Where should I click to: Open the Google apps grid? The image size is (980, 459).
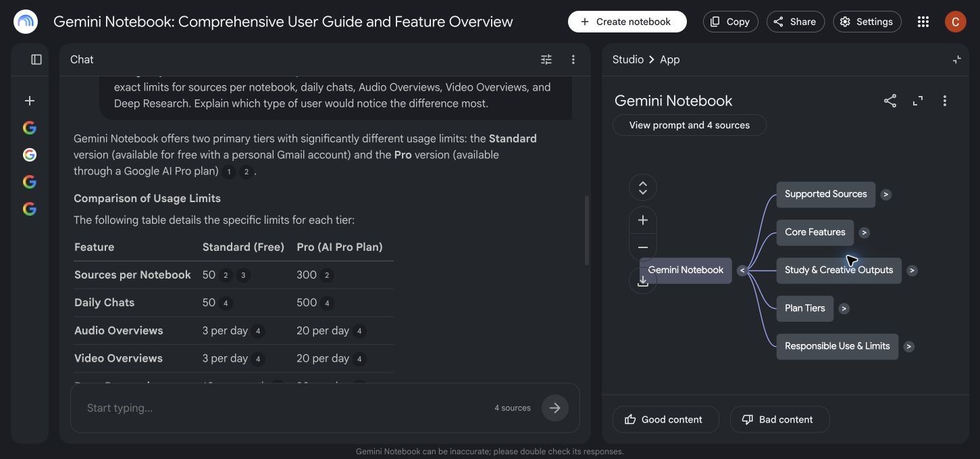coord(923,22)
